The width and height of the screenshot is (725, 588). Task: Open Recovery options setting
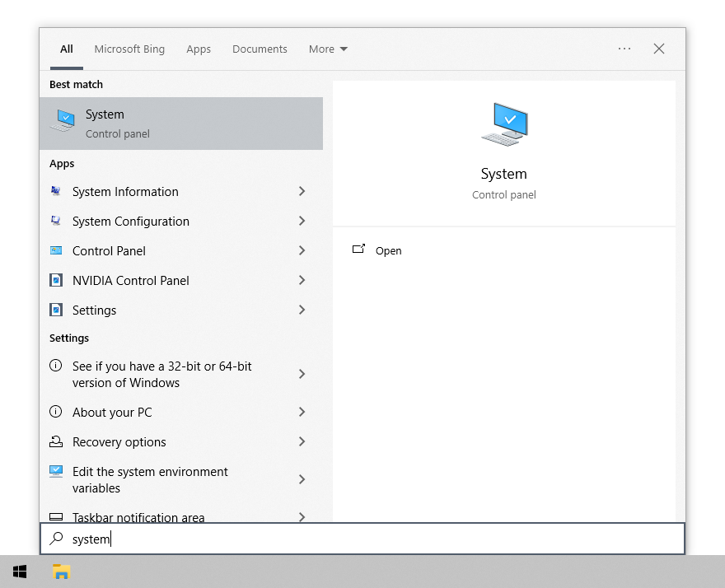click(119, 442)
